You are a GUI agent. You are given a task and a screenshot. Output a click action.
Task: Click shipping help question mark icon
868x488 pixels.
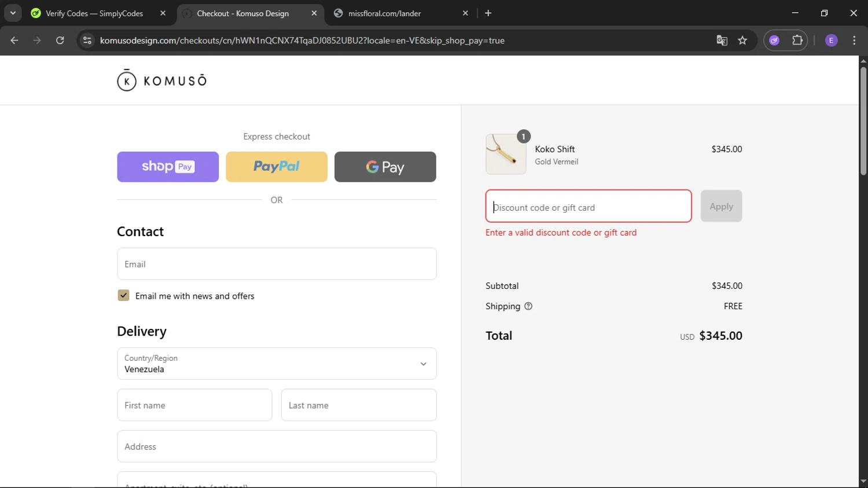pyautogui.click(x=528, y=306)
